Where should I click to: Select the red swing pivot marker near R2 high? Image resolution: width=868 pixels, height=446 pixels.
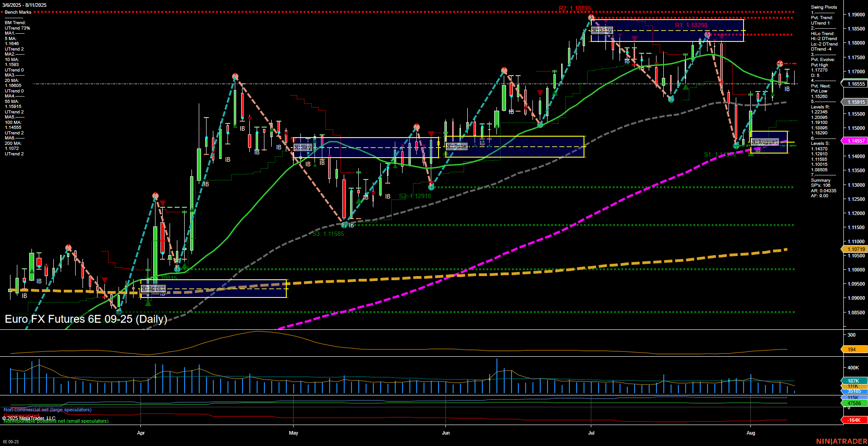[591, 16]
